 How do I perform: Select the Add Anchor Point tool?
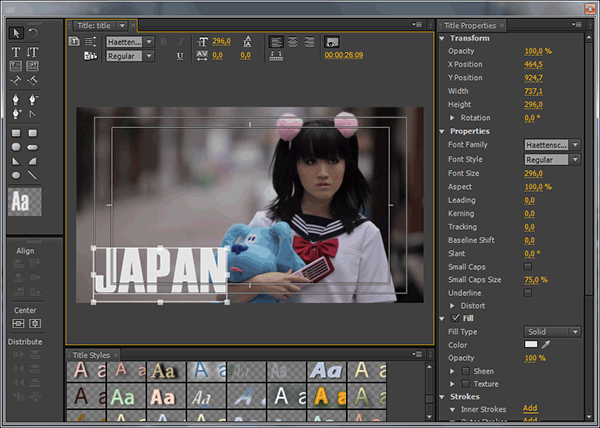tap(16, 114)
